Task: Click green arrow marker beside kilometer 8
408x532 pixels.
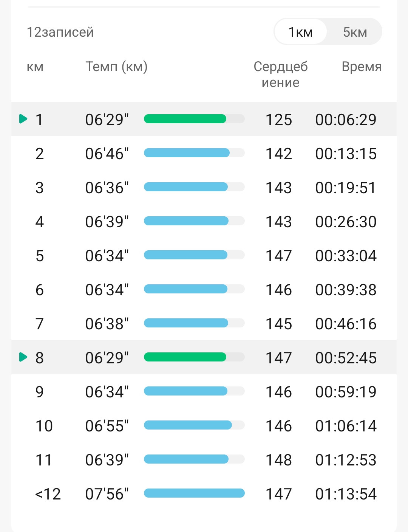Action: (x=23, y=357)
